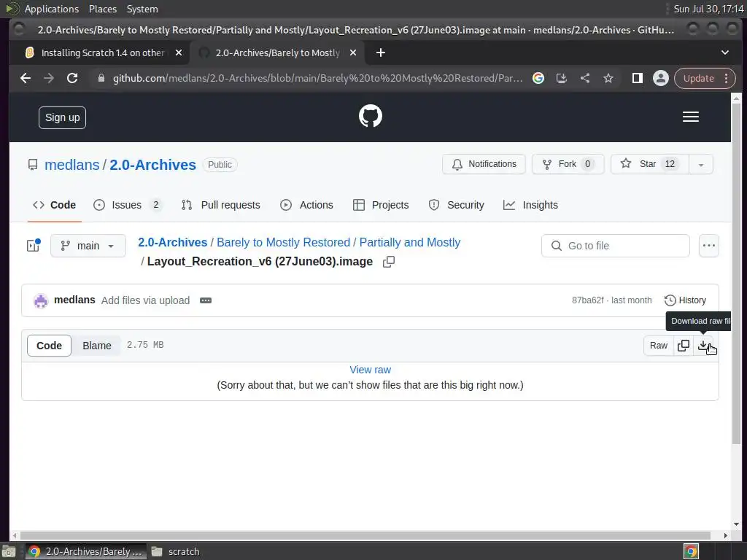Toggle the browser side panel icon
Viewport: 747px width, 560px height.
pos(637,78)
